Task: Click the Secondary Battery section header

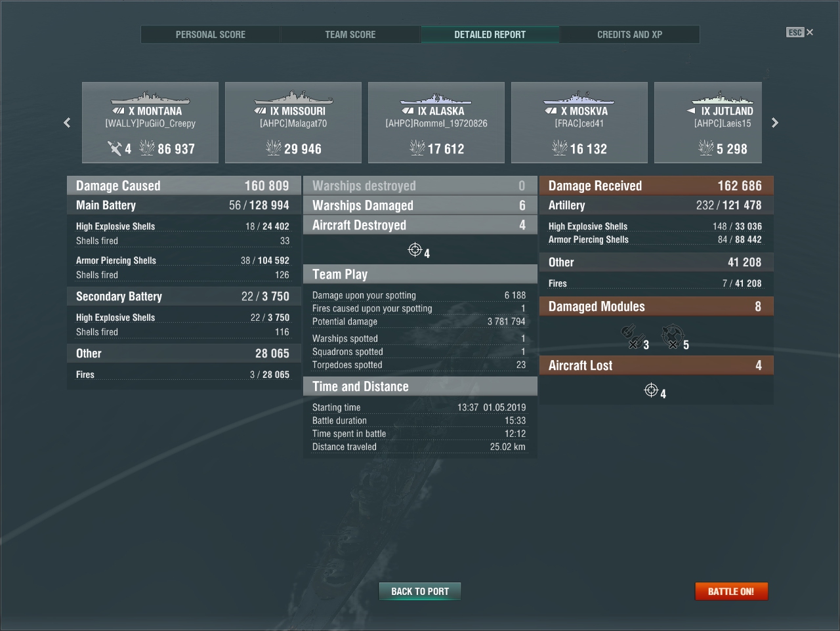Action: [x=184, y=296]
